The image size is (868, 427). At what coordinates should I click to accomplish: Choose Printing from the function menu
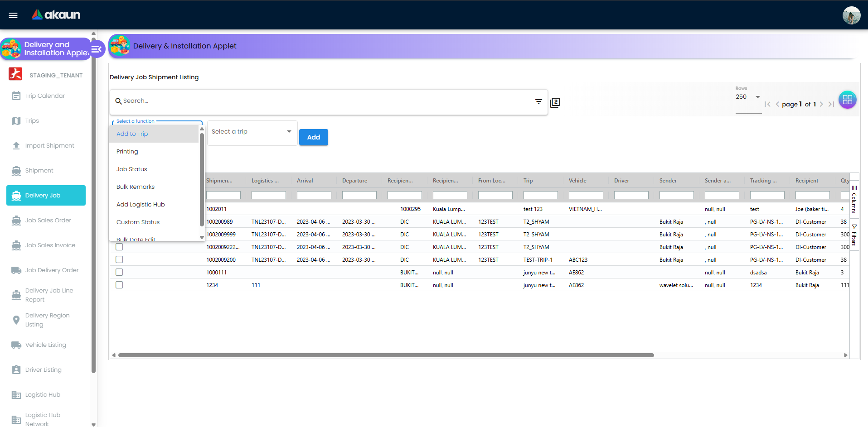pos(127,151)
